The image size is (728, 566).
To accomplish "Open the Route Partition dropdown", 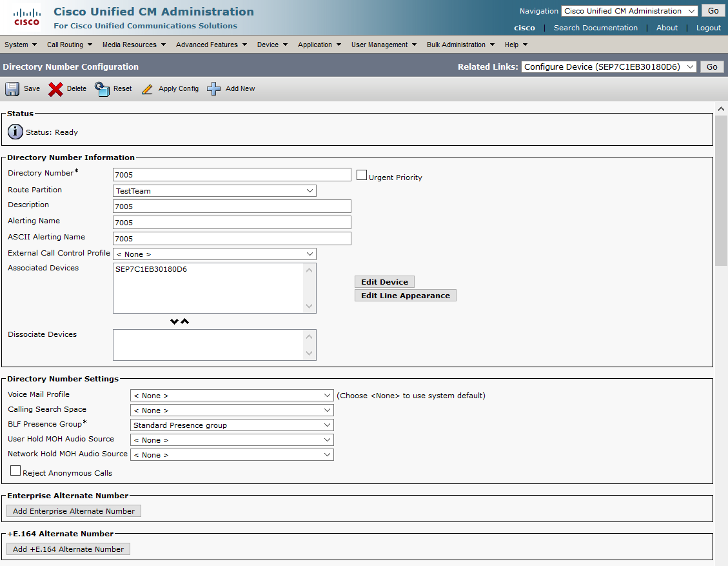I will point(214,191).
